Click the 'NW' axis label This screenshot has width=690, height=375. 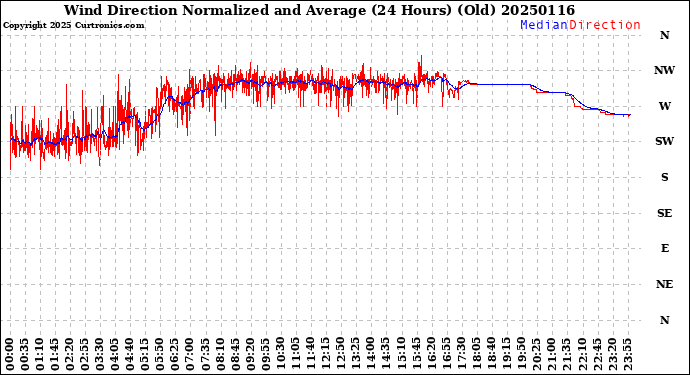[x=664, y=70]
